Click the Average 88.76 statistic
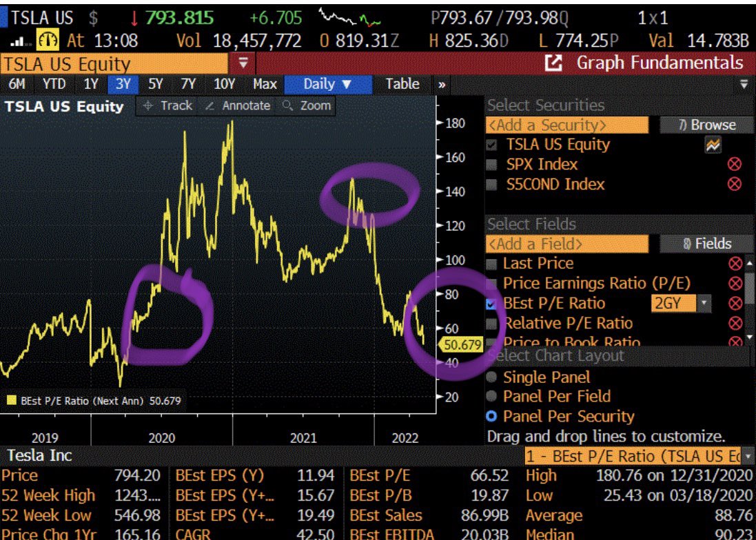 pyautogui.click(x=639, y=515)
